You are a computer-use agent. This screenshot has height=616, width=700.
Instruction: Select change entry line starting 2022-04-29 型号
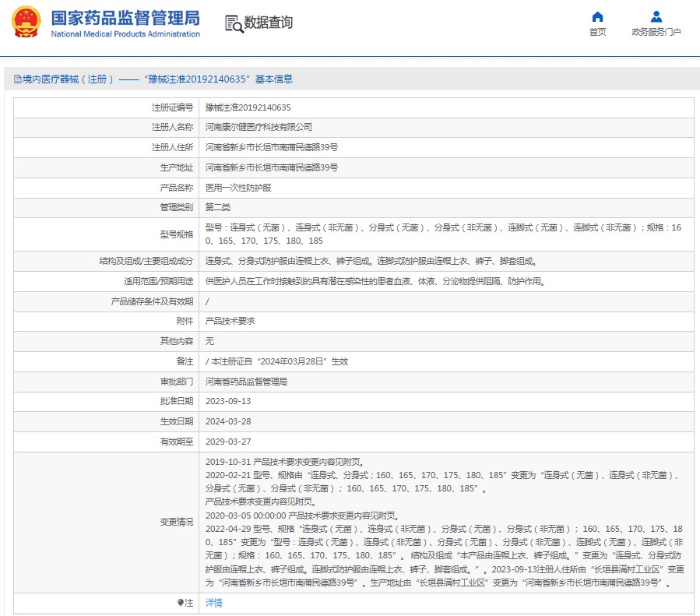point(445,556)
